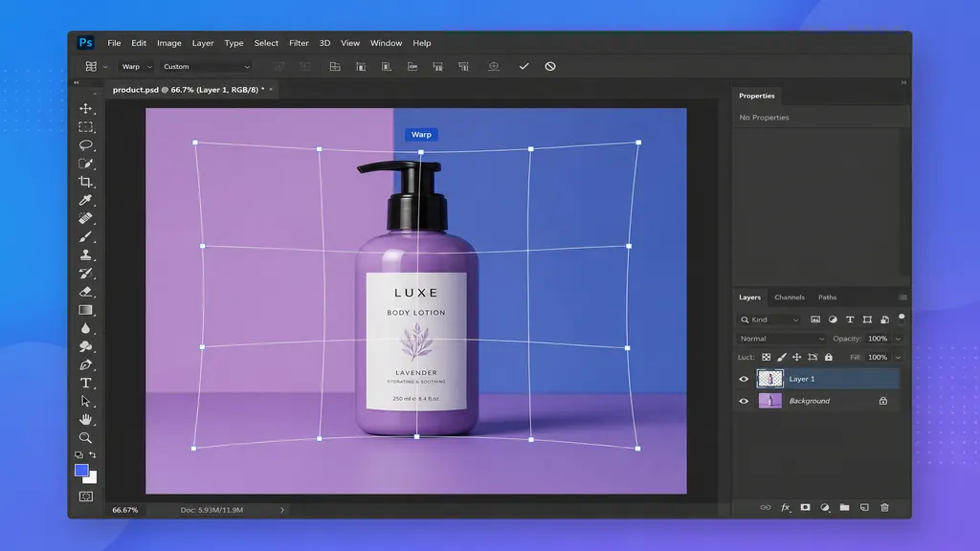The width and height of the screenshot is (980, 551).
Task: Open the Kind filter dropdown
Action: [769, 320]
